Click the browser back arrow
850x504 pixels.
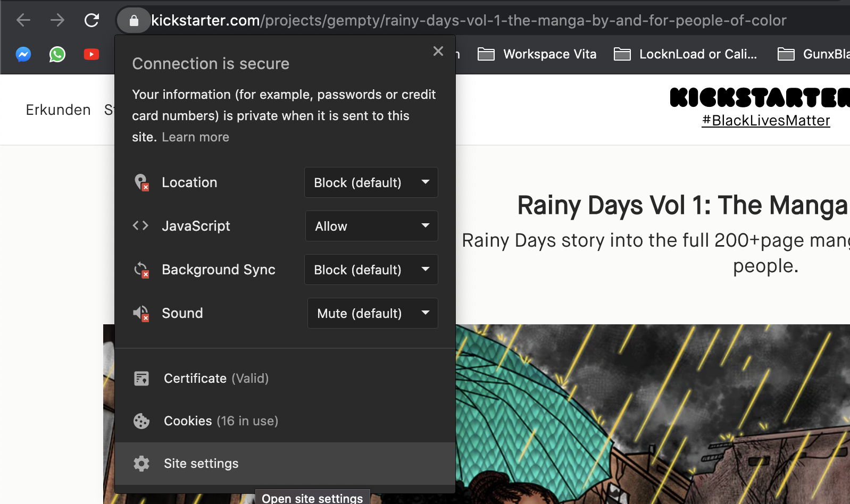(x=23, y=20)
